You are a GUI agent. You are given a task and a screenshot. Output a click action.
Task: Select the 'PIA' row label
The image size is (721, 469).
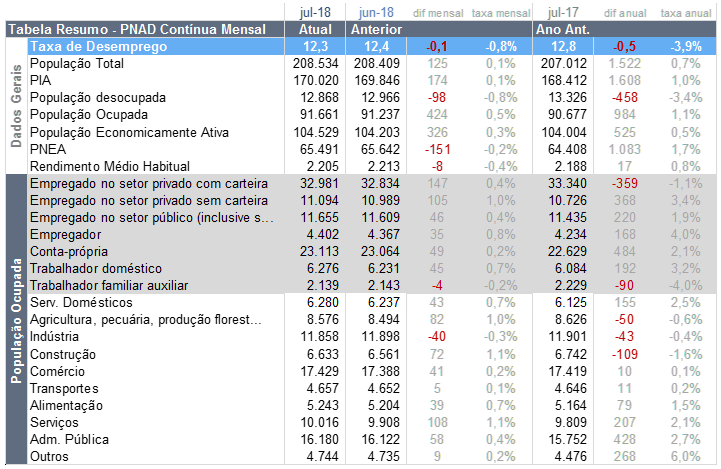click(40, 80)
